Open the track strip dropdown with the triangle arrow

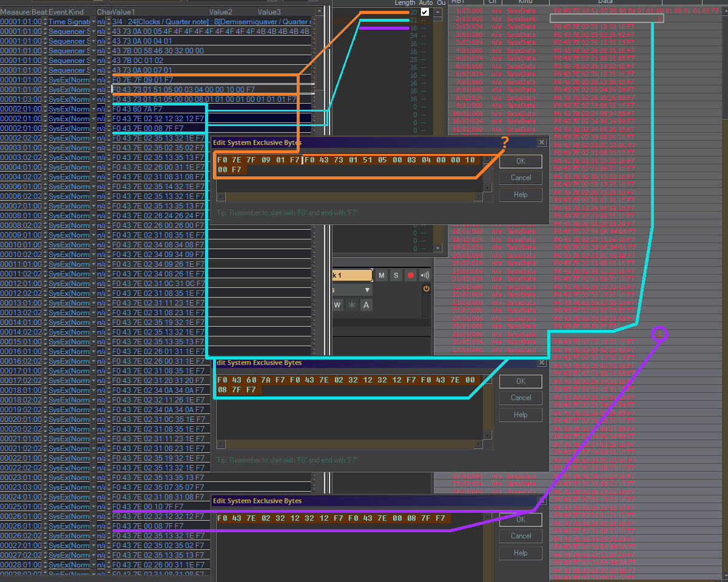[x=367, y=290]
